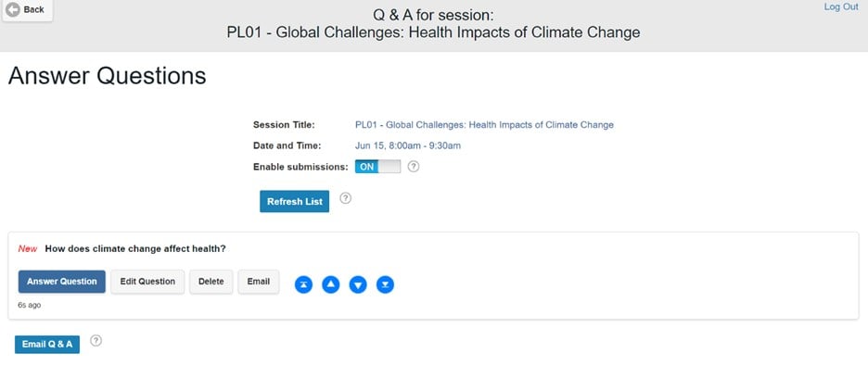Screen dimensions: 868x365
Task: Click the Email Q & A button
Action: pyautogui.click(x=47, y=345)
